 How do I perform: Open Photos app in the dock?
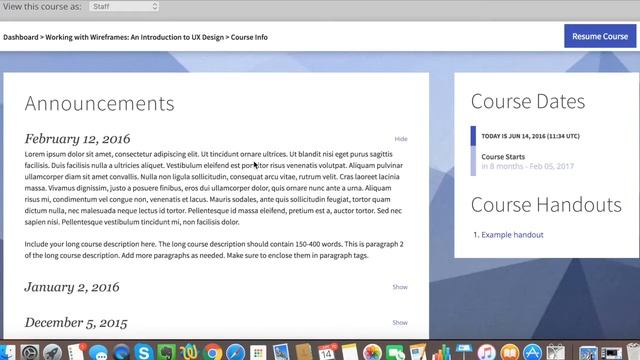pyautogui.click(x=372, y=353)
